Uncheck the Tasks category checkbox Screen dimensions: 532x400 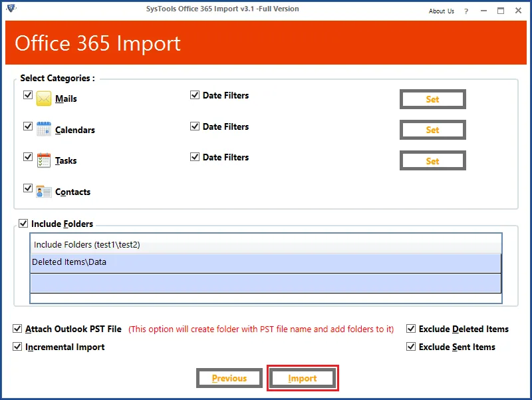click(x=28, y=156)
